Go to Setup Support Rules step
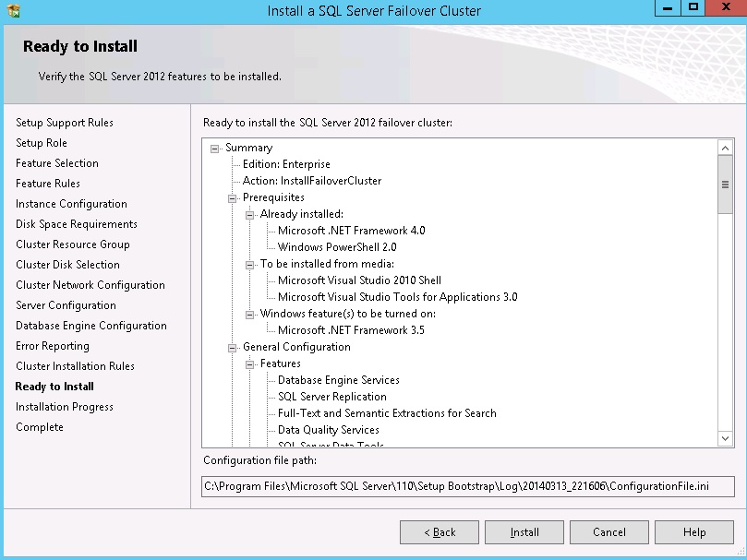 coord(65,123)
